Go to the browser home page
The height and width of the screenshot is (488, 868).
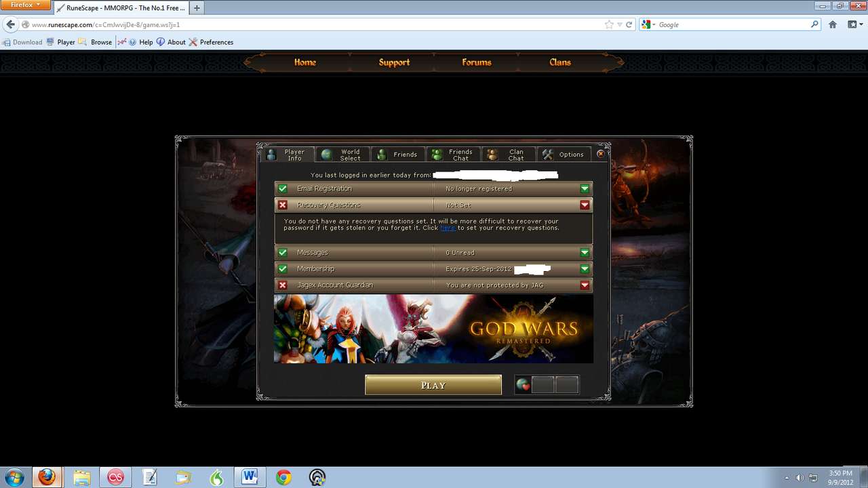[833, 24]
